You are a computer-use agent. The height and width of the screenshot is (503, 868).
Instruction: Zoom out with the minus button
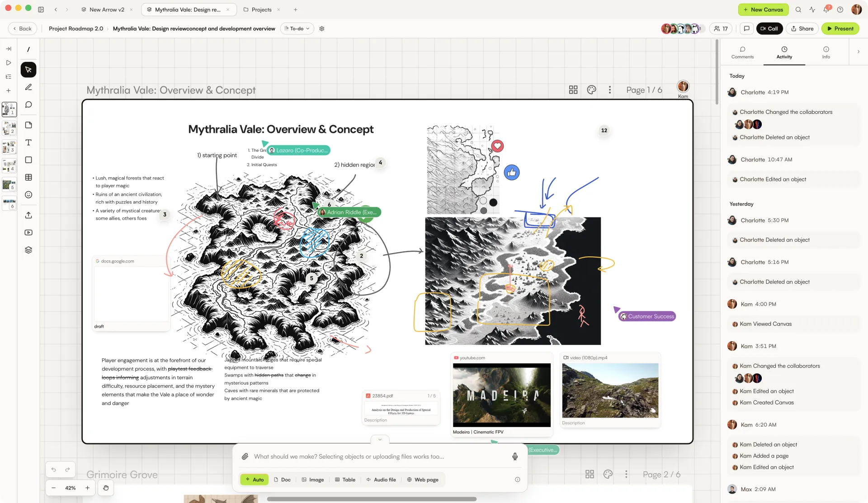point(53,488)
